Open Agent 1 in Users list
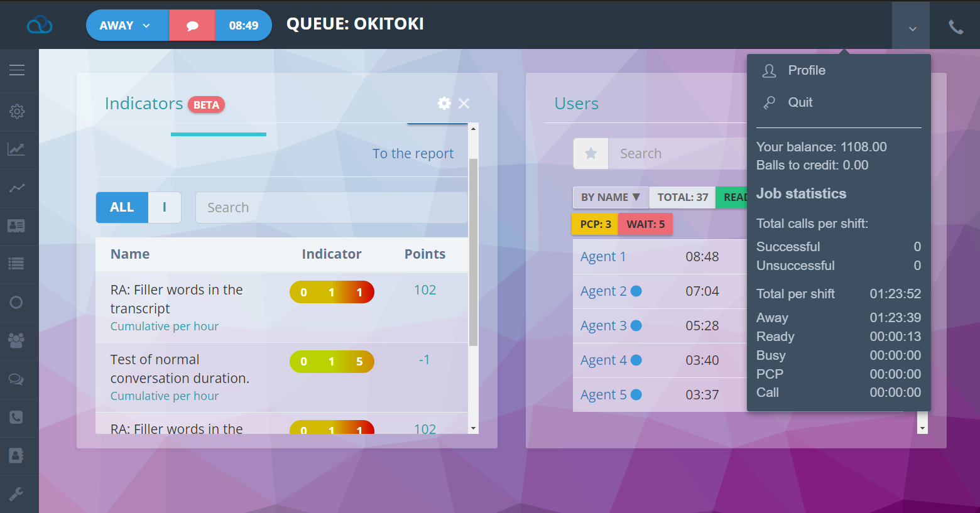Image resolution: width=980 pixels, height=513 pixels. click(x=603, y=257)
